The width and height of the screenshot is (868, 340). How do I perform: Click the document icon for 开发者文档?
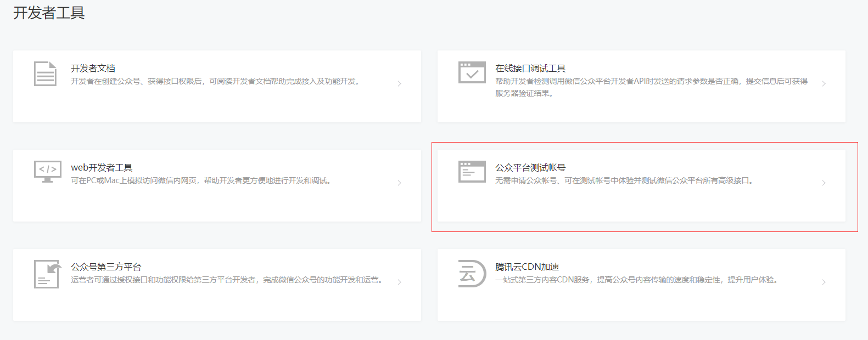[46, 73]
